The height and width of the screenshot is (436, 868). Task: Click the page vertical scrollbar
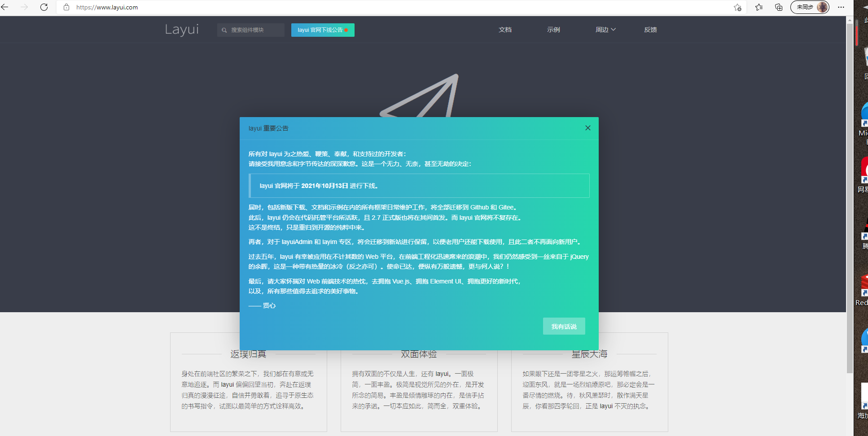(850, 198)
